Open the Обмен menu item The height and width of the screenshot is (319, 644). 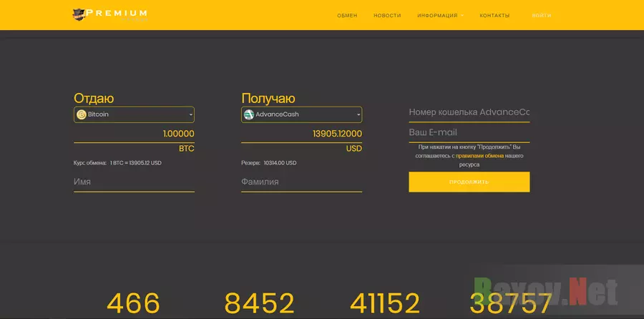click(x=347, y=16)
